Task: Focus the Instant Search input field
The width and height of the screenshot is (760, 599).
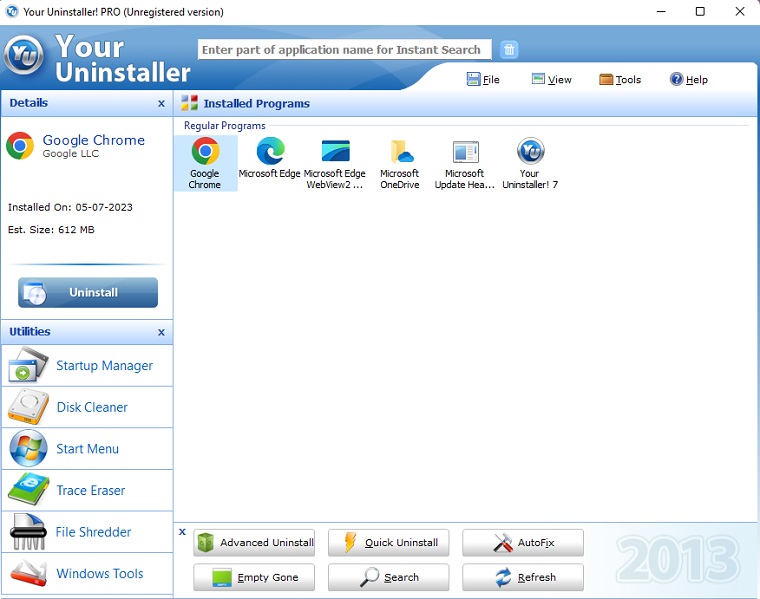Action: pos(343,49)
